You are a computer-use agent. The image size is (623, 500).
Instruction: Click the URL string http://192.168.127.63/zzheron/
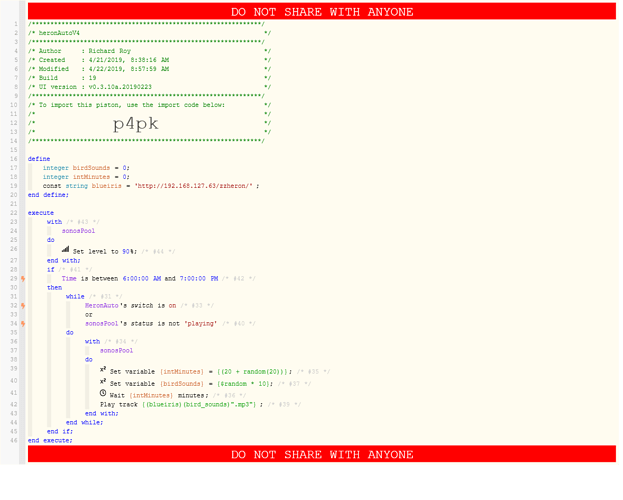(193, 186)
